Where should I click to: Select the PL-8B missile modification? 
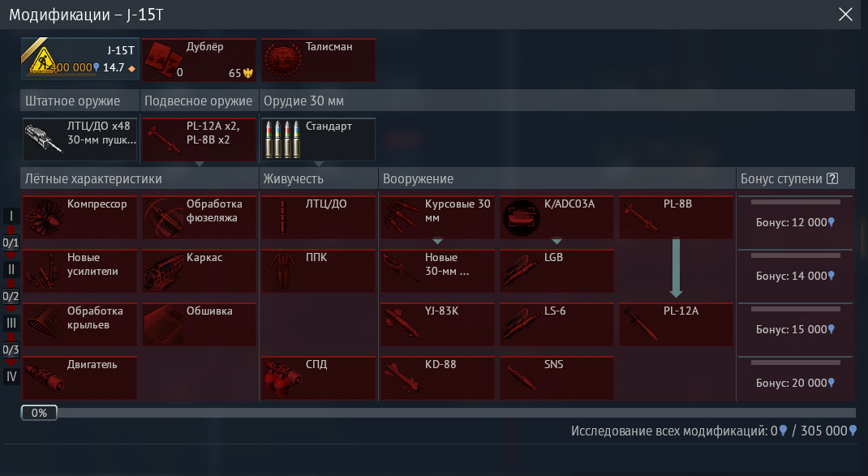click(677, 217)
